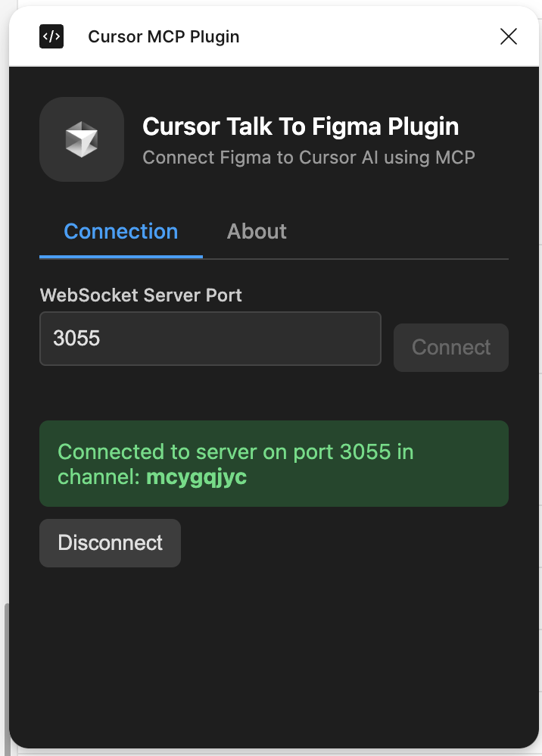The image size is (542, 756).
Task: Open the About tab
Action: [257, 232]
